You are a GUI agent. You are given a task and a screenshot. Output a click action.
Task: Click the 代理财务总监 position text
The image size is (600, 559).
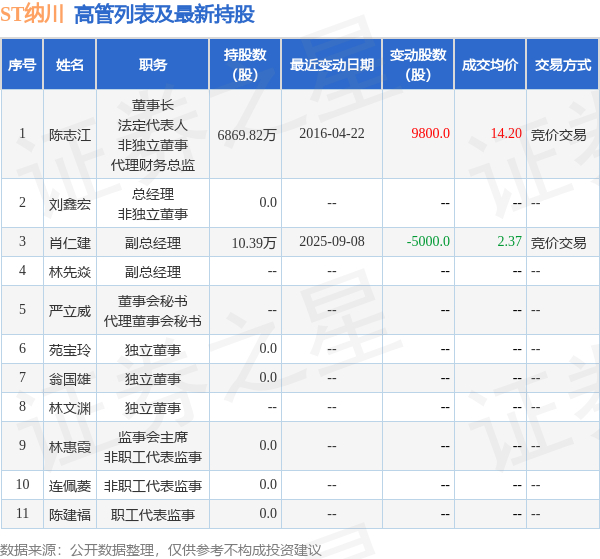[153, 165]
